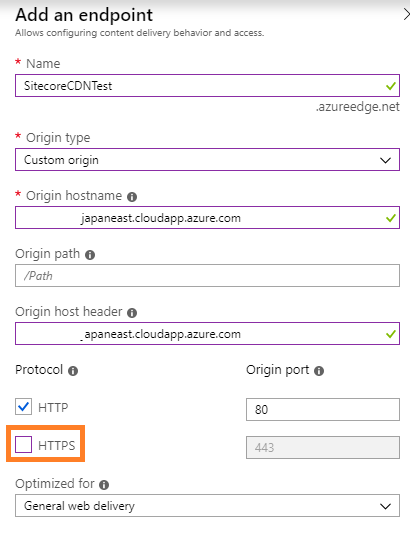Uncheck the HTTP protocol checkbox

click(x=24, y=406)
